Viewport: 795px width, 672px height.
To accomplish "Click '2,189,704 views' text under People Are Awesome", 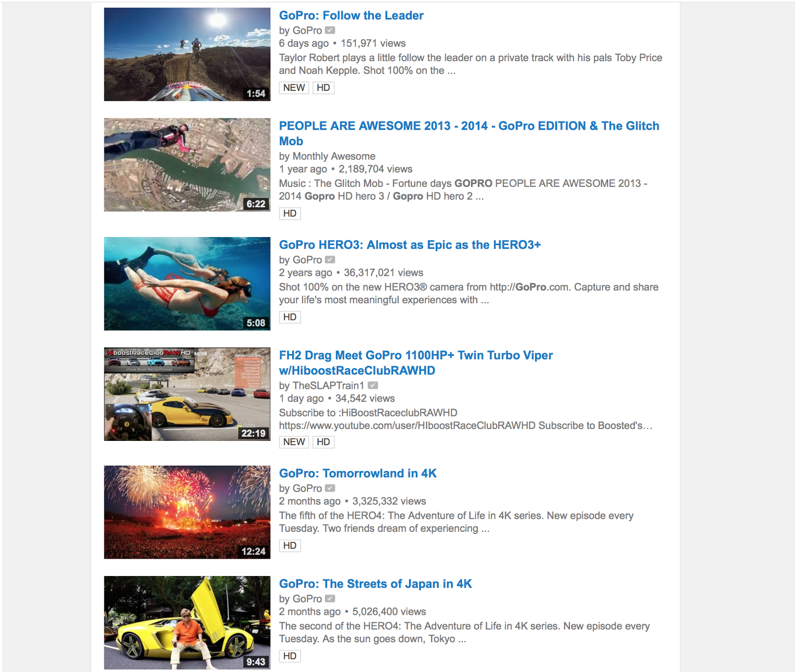I will click(376, 169).
